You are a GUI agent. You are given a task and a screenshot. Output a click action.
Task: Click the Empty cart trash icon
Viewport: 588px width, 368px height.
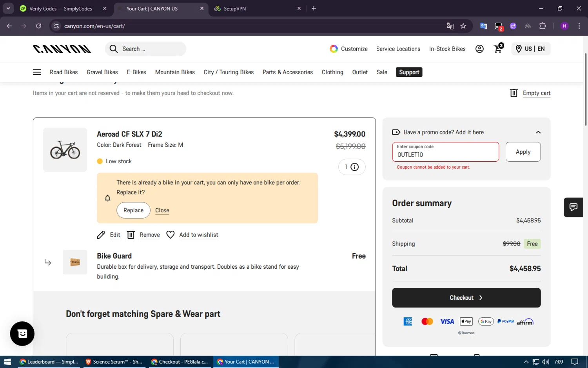click(x=514, y=93)
